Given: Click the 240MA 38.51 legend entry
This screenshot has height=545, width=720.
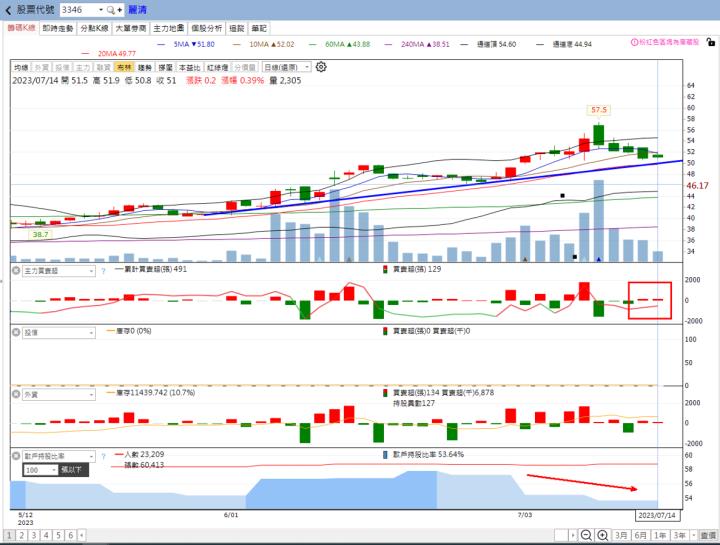Looking at the screenshot, I should coord(417,45).
